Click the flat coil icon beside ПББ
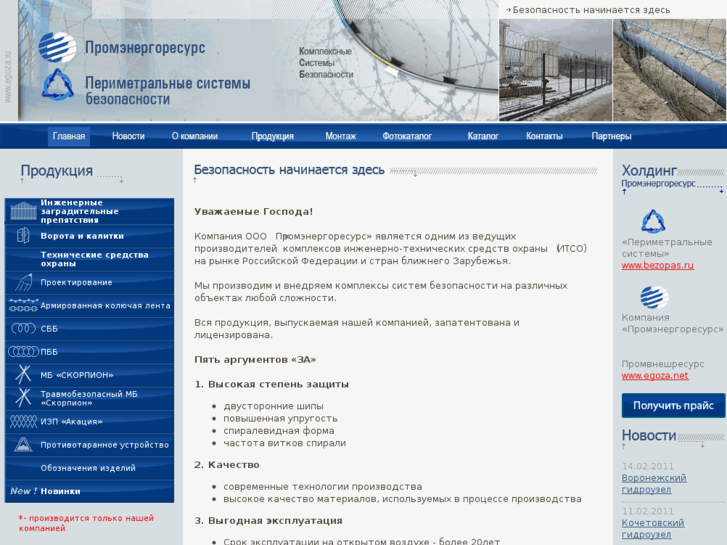Viewport: 727px width, 545px height. [x=23, y=352]
